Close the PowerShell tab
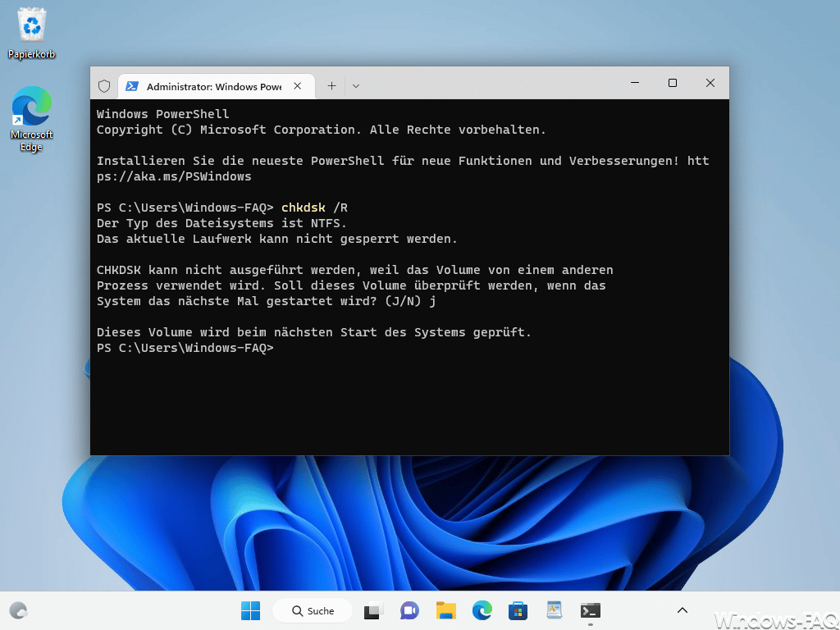The height and width of the screenshot is (630, 840). coord(297,85)
